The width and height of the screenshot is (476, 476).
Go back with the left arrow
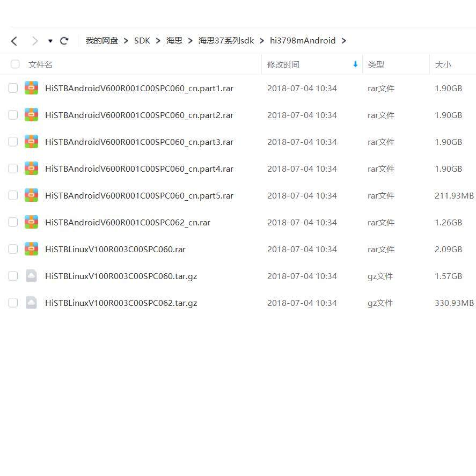(x=14, y=41)
